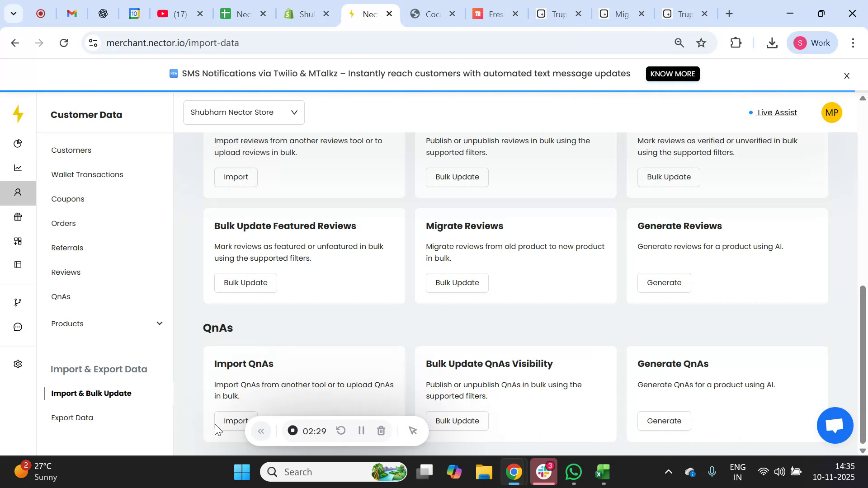
Task: Open the chat bubble support icon
Action: 18,326
